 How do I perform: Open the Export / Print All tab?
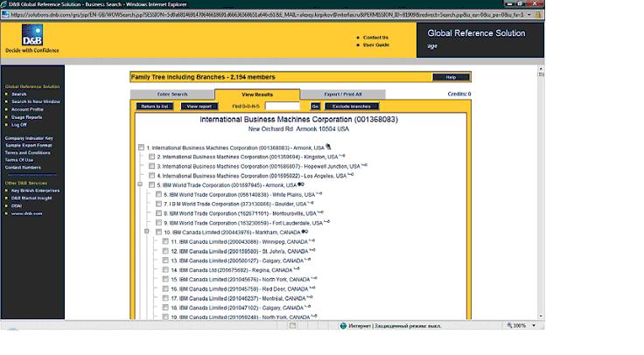point(343,94)
